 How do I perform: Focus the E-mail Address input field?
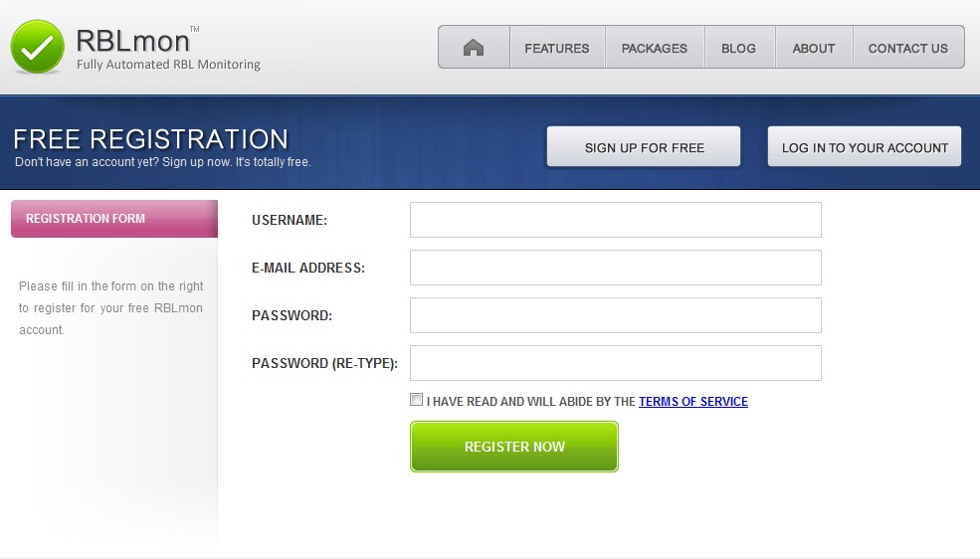(616, 268)
